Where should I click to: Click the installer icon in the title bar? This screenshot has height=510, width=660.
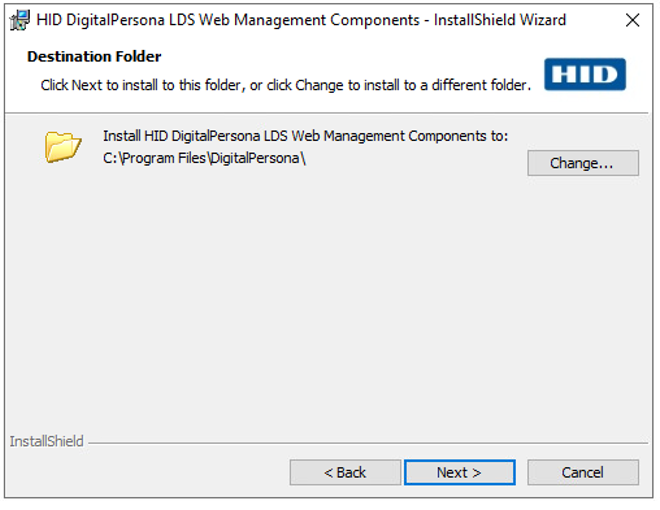click(x=18, y=20)
